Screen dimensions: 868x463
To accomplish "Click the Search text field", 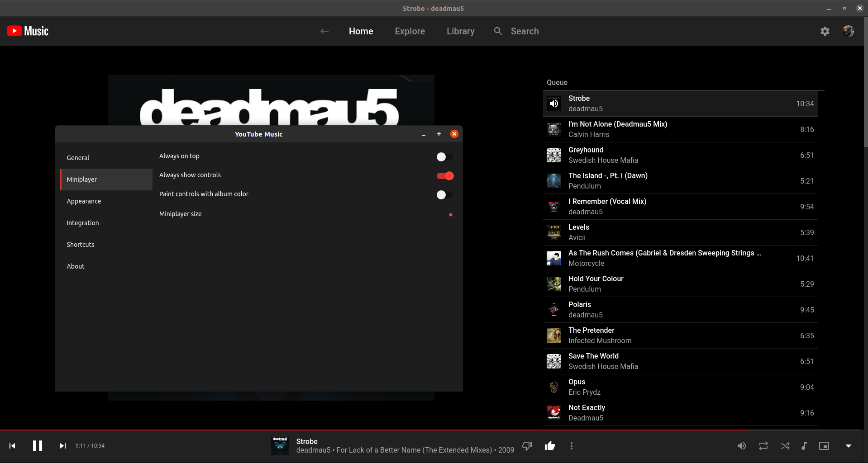I will tap(525, 31).
